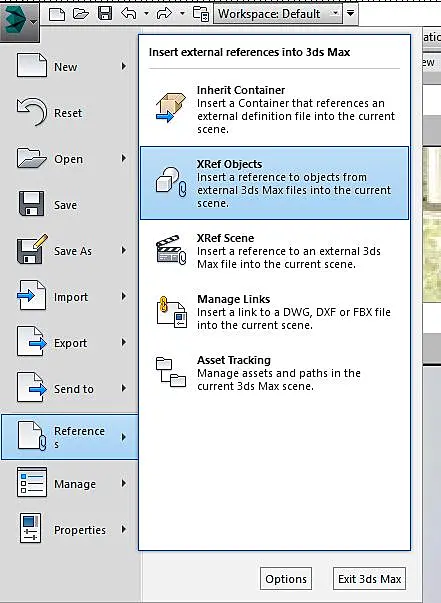Click the Send to page arrow icon
The image size is (441, 603).
(32, 387)
